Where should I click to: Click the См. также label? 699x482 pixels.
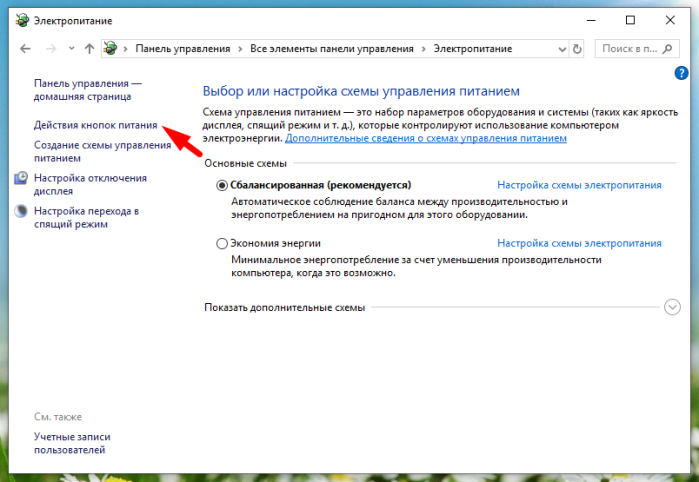click(58, 417)
